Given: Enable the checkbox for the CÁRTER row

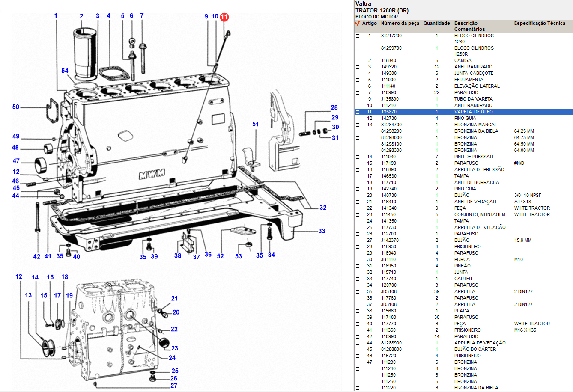Looking at the screenshot, I should pos(358,279).
